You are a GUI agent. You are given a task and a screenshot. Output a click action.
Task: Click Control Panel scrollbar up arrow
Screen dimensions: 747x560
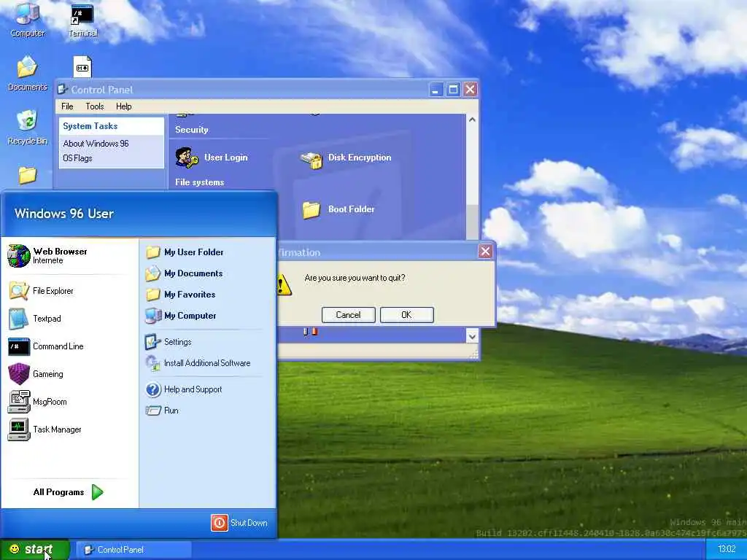pyautogui.click(x=472, y=120)
